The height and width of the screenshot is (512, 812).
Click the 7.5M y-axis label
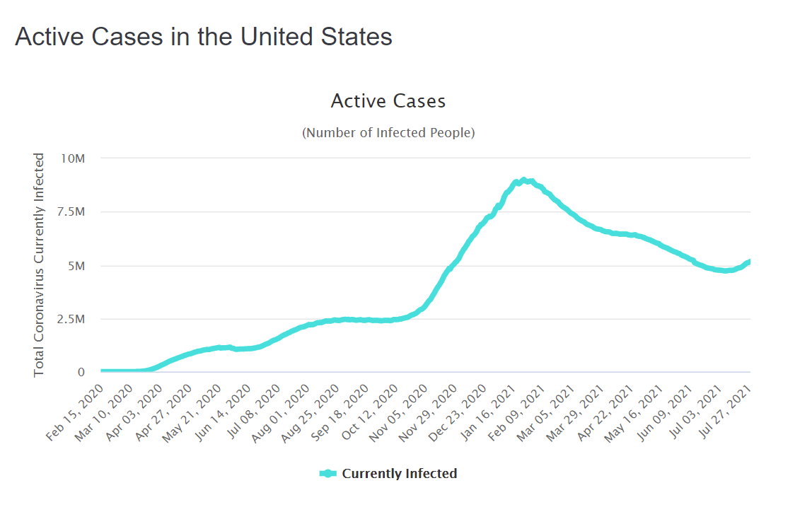(x=71, y=211)
